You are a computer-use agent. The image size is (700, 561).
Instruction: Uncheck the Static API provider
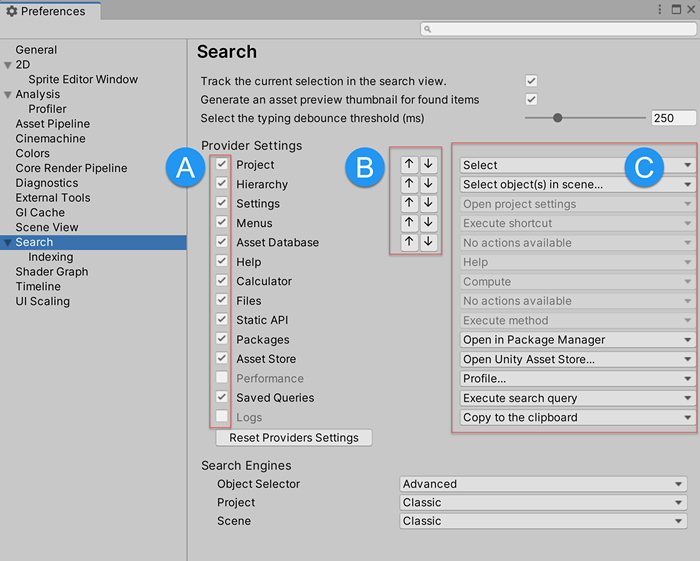tap(222, 319)
